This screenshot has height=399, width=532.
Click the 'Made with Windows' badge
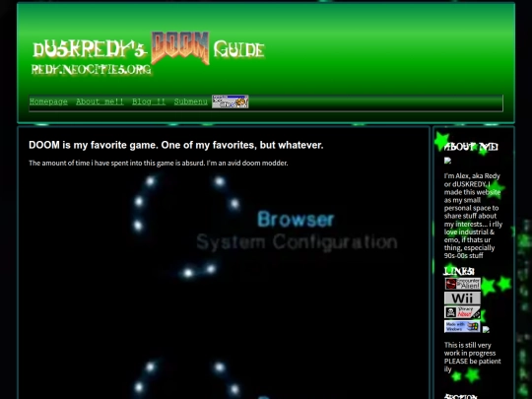(462, 326)
